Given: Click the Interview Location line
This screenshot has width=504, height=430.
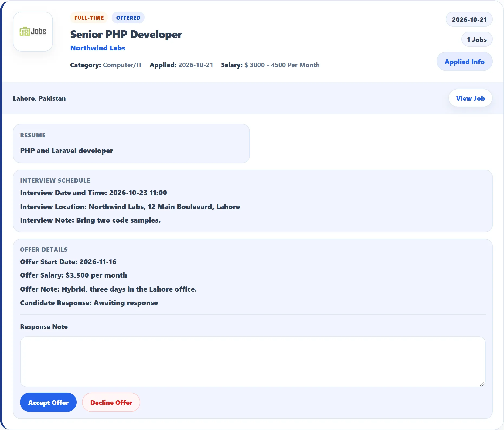Looking at the screenshot, I should 130,207.
